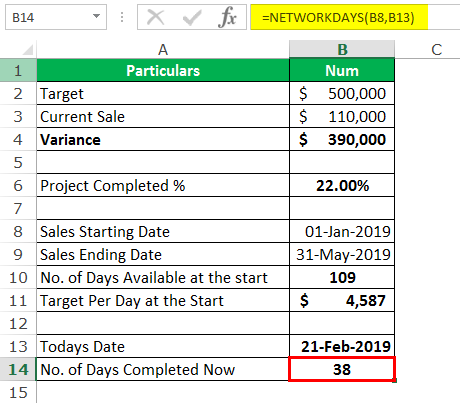Select row 11 header
The height and width of the screenshot is (403, 460).
[x=18, y=300]
